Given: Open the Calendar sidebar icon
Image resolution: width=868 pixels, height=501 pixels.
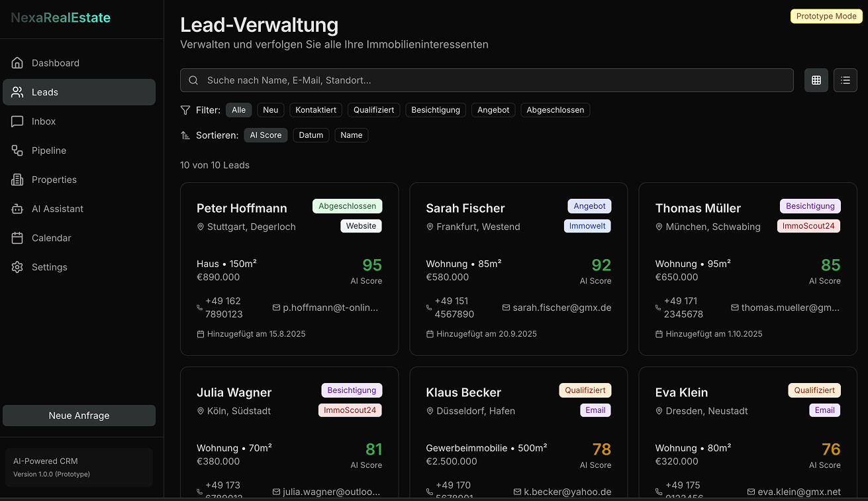Looking at the screenshot, I should 16,238.
